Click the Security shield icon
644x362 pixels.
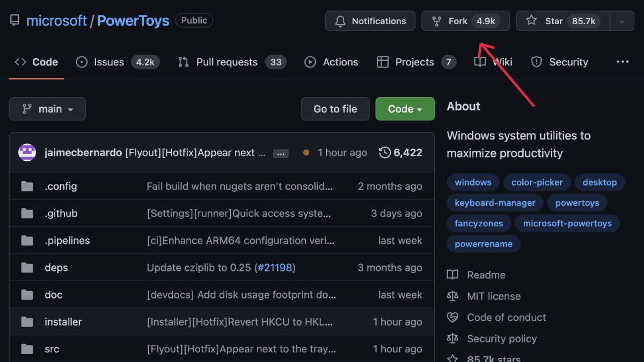pos(536,62)
